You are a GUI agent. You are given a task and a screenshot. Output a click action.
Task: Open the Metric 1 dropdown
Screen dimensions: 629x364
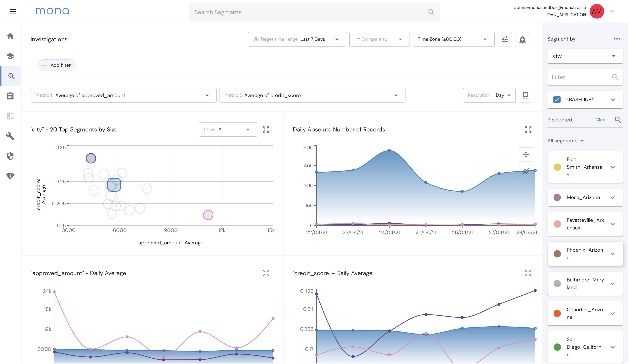click(124, 95)
